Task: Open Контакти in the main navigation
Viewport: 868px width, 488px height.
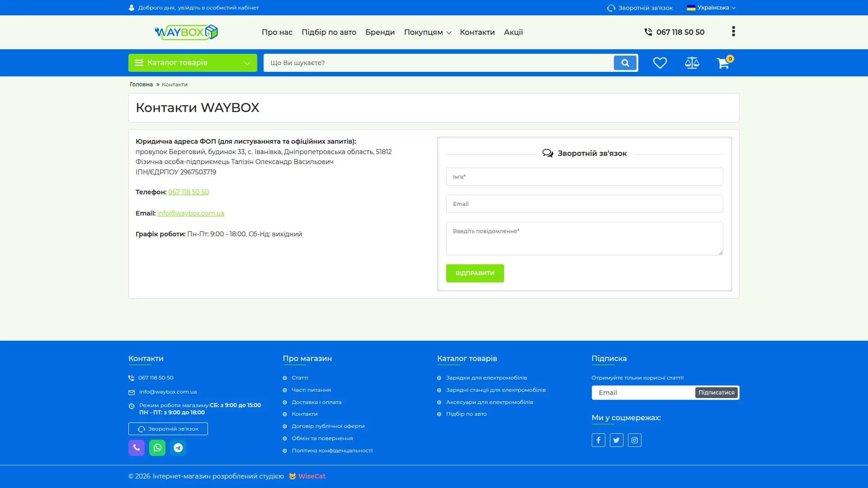Action: point(477,32)
